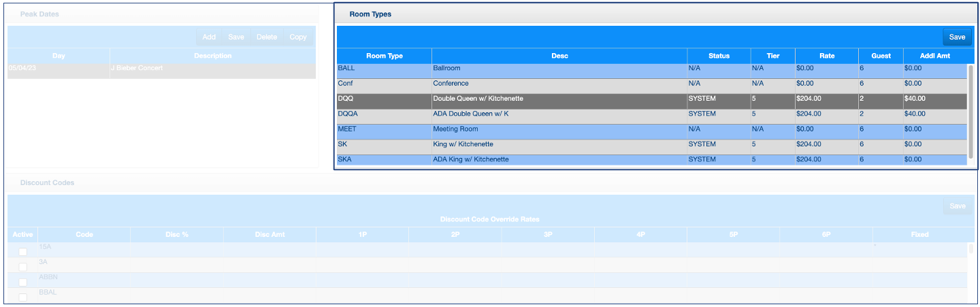Screen dimensions: 980x307
Task: Toggle the Active checkbox for code 15A
Action: 23,252
